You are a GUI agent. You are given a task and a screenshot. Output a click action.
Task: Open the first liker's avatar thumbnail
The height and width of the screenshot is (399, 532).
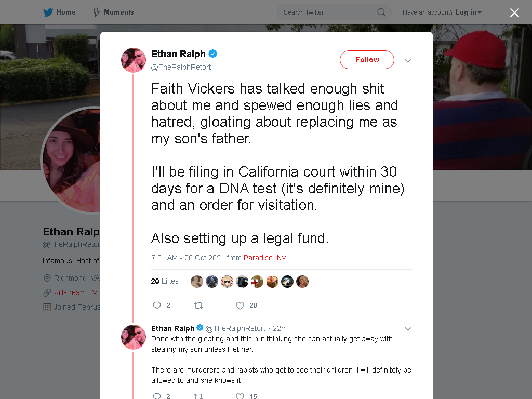(x=197, y=281)
